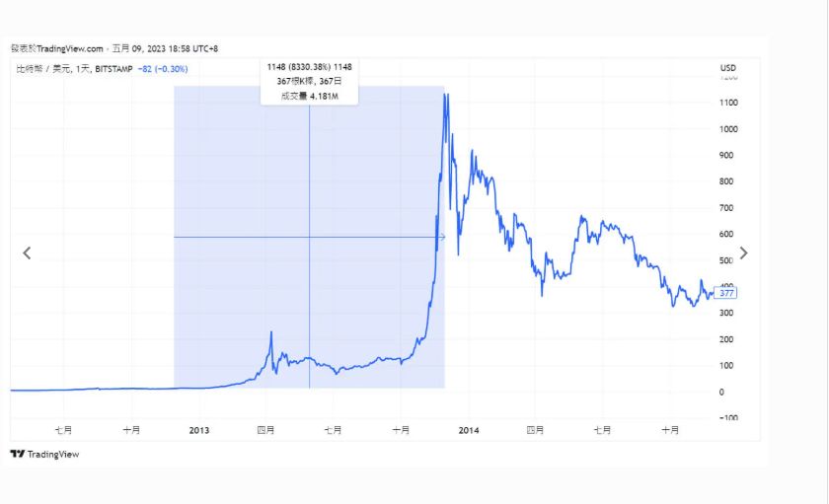Click the 2013 label on time axis
This screenshot has width=829, height=504.
198,430
